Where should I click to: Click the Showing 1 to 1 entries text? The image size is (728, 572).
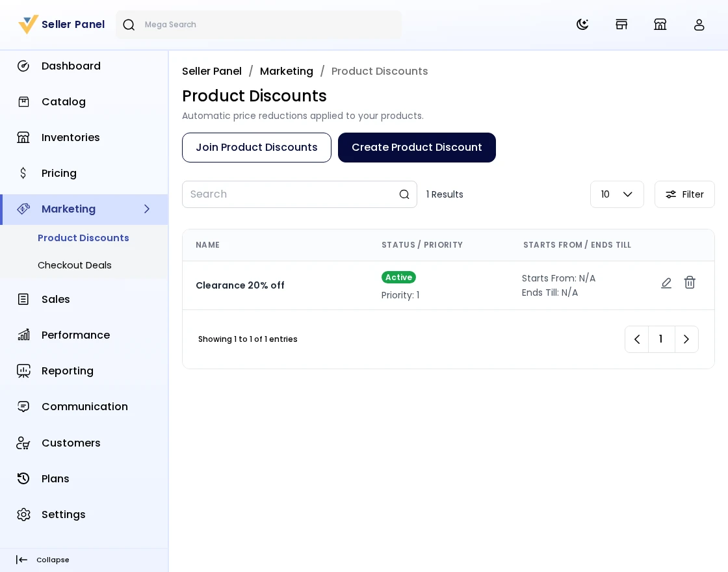[x=248, y=339]
